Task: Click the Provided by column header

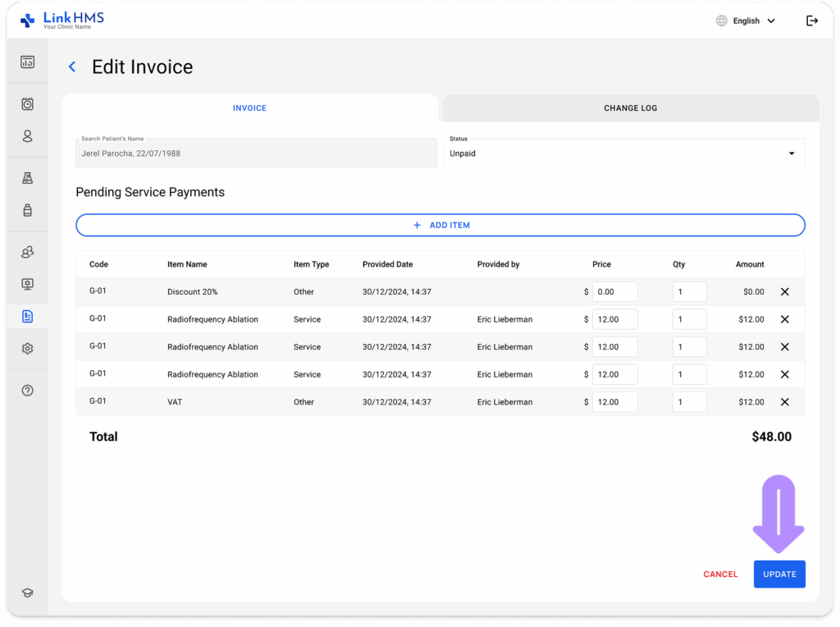Action: 498,264
